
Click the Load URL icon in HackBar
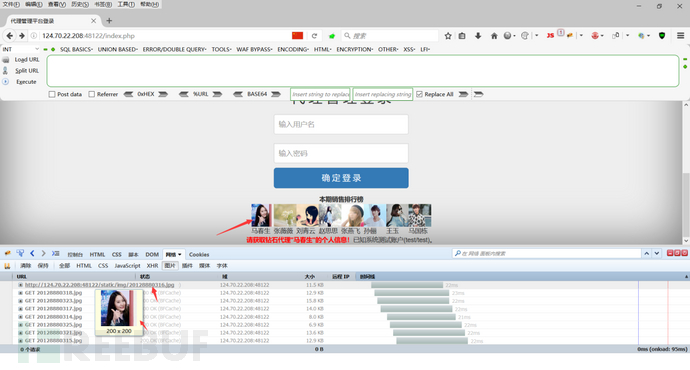[6, 59]
